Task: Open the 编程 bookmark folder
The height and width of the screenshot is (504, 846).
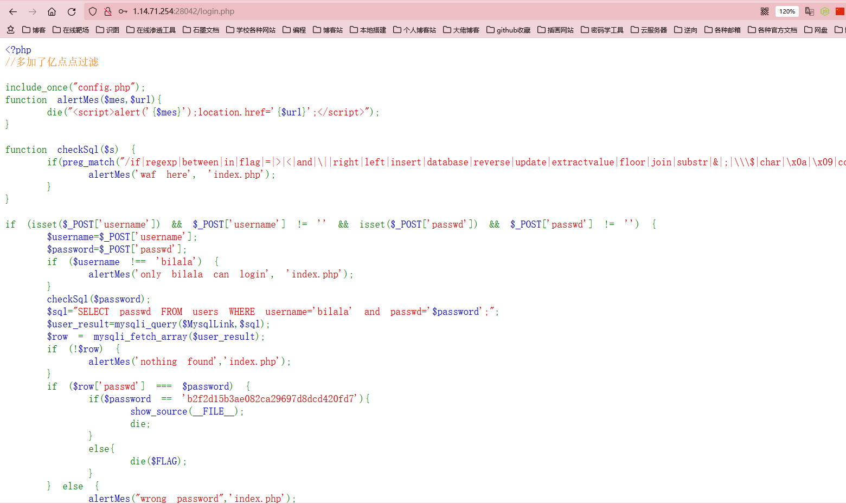Action: point(294,30)
